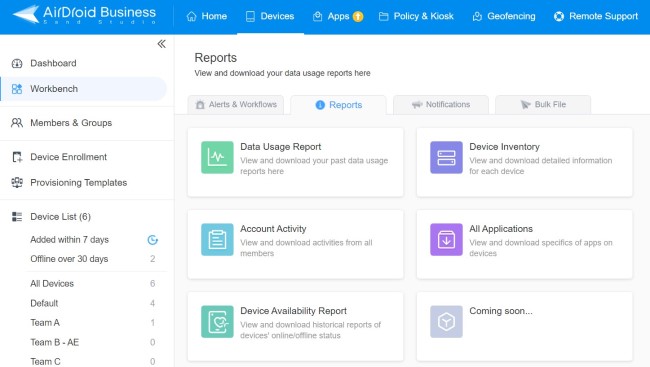Collapse the sidebar with double-chevron icon

161,44
